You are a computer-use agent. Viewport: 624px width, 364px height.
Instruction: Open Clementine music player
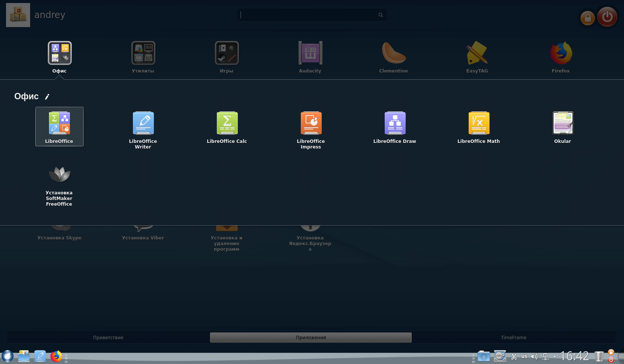click(x=394, y=53)
